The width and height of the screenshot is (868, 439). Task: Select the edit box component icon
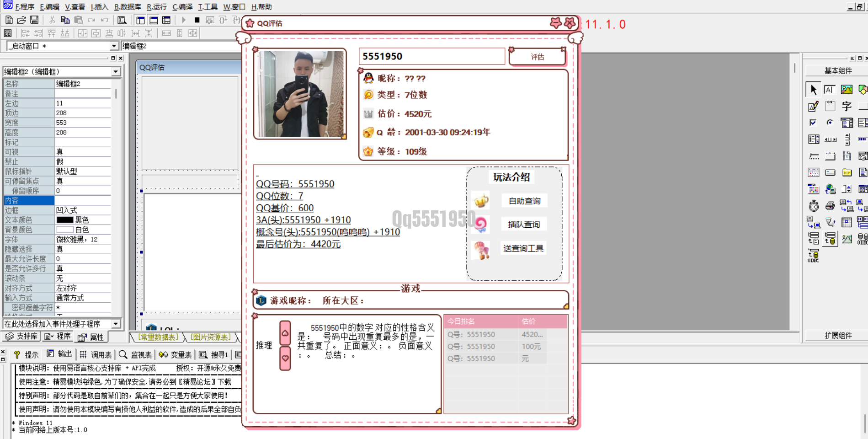pyautogui.click(x=830, y=90)
